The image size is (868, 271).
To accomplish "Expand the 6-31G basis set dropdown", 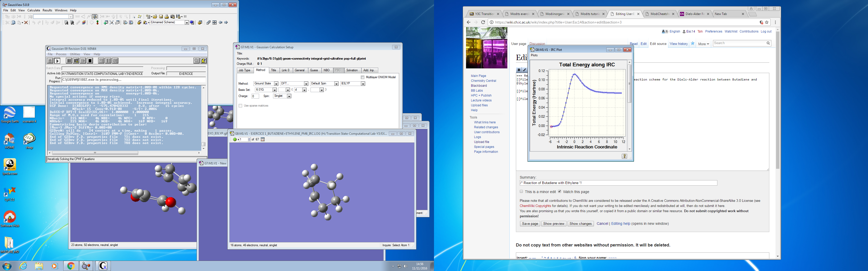I will [x=275, y=90].
